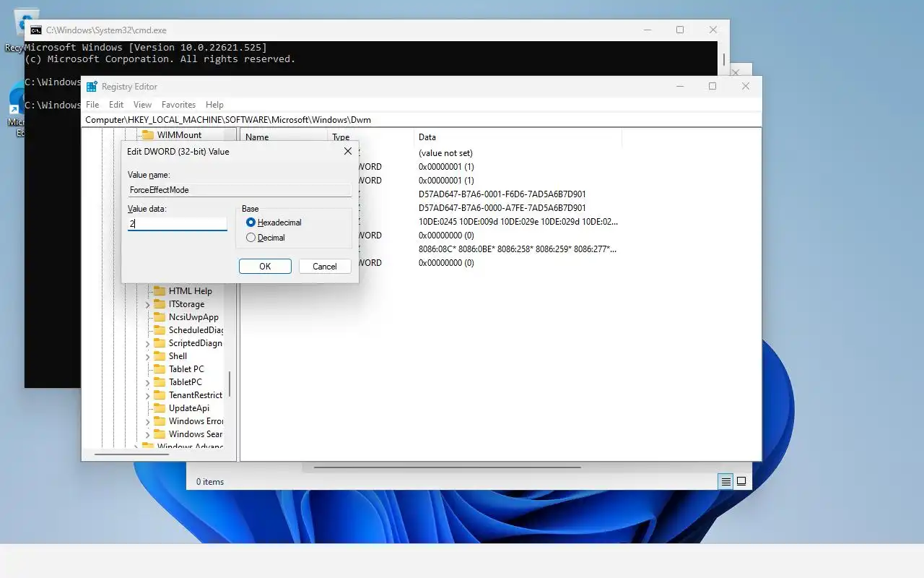Select the HTML Help folder icon
Screen dimensions: 924x578
coord(159,291)
